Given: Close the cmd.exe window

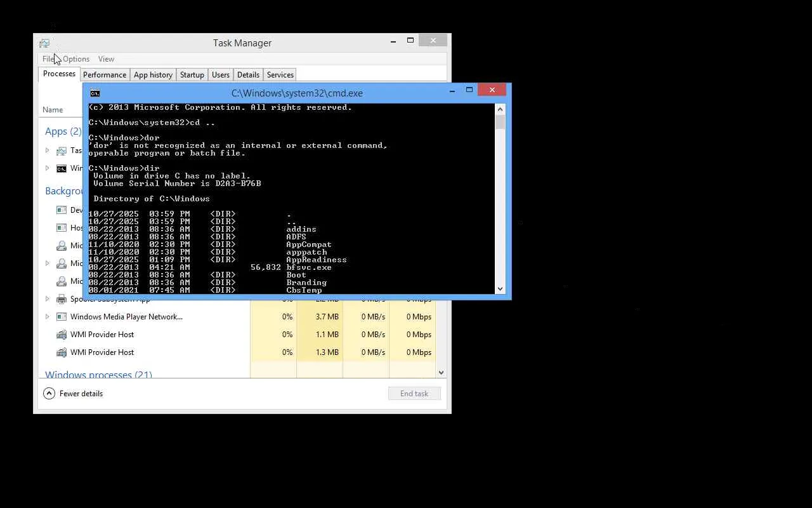Looking at the screenshot, I should coord(492,90).
